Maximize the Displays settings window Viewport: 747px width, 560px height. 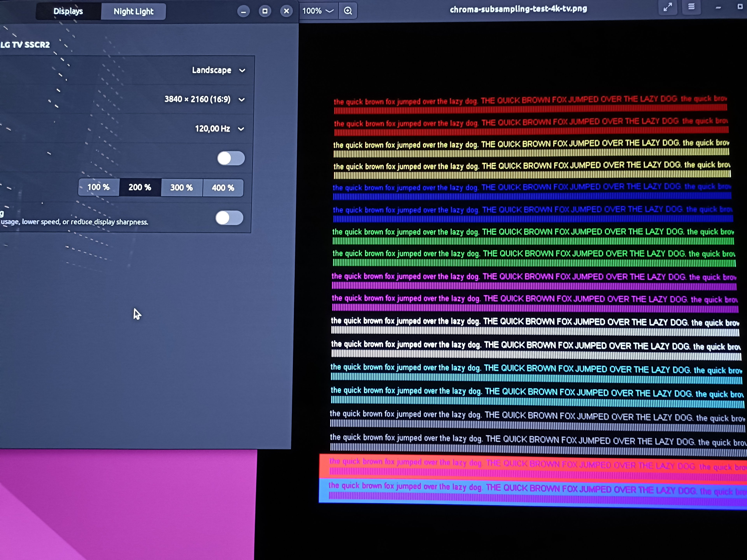(265, 11)
